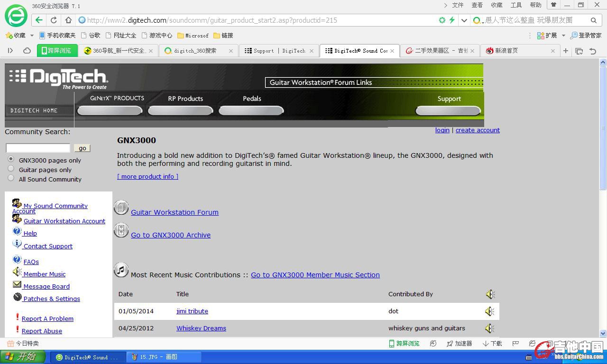This screenshot has height=364, width=607.
Task: Click the search magnifier icon in search box
Action: point(593,20)
